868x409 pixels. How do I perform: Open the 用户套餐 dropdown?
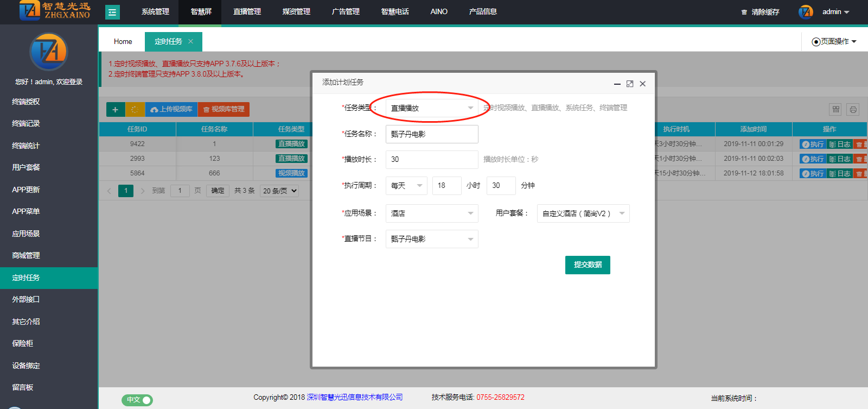point(583,213)
